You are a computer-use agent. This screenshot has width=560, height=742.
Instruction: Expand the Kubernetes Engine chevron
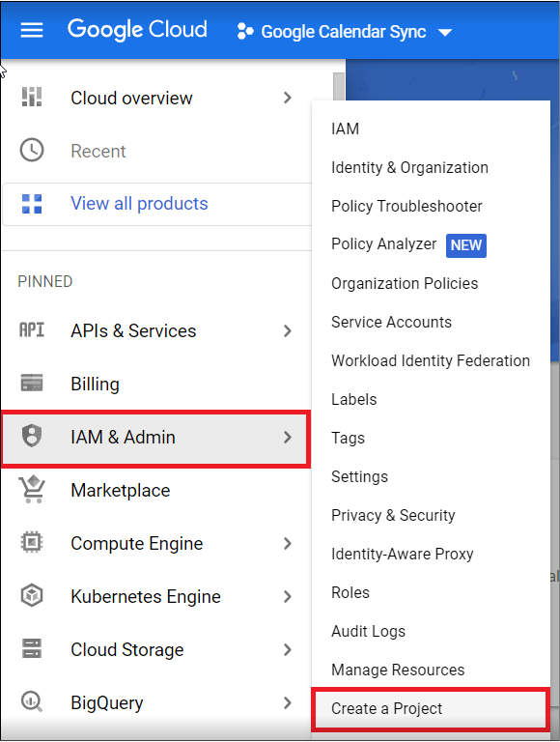(x=287, y=597)
